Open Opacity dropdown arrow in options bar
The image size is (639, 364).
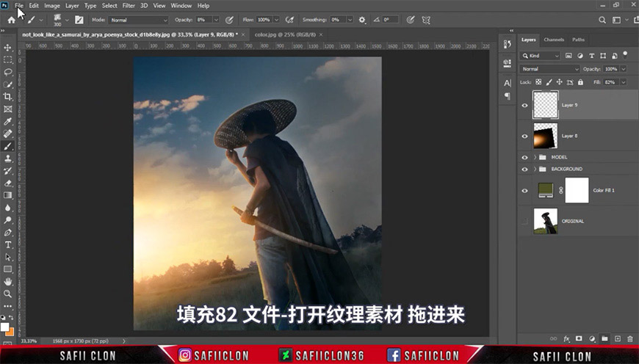point(216,20)
